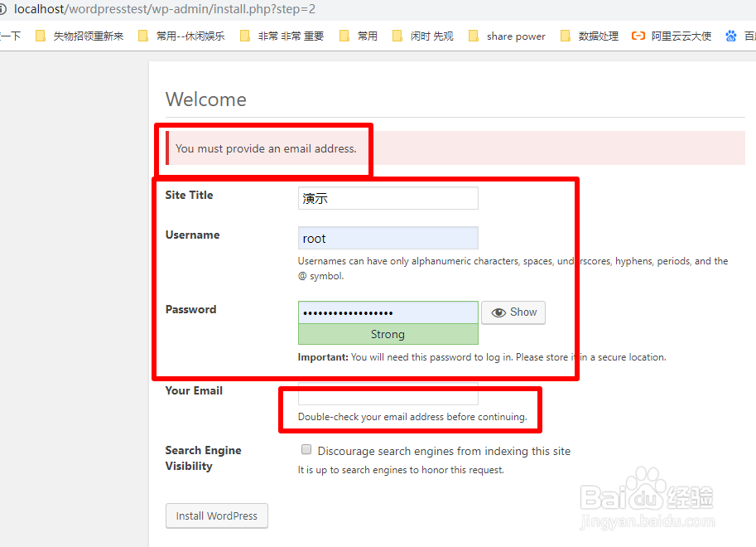Click the Welcome heading

pos(206,99)
